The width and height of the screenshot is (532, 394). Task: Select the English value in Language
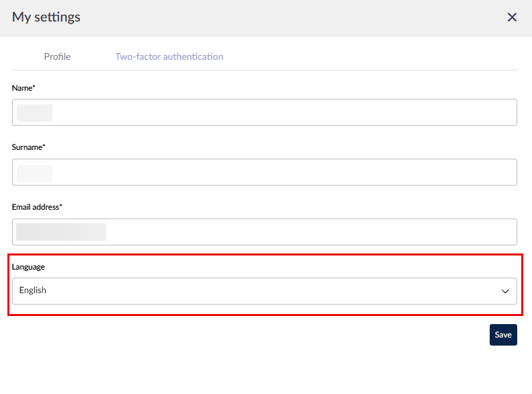(x=33, y=290)
